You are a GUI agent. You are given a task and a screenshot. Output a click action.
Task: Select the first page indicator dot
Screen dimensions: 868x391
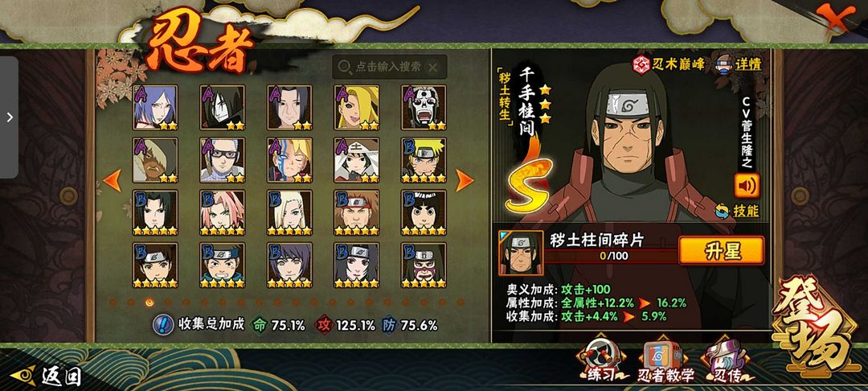tap(113, 303)
